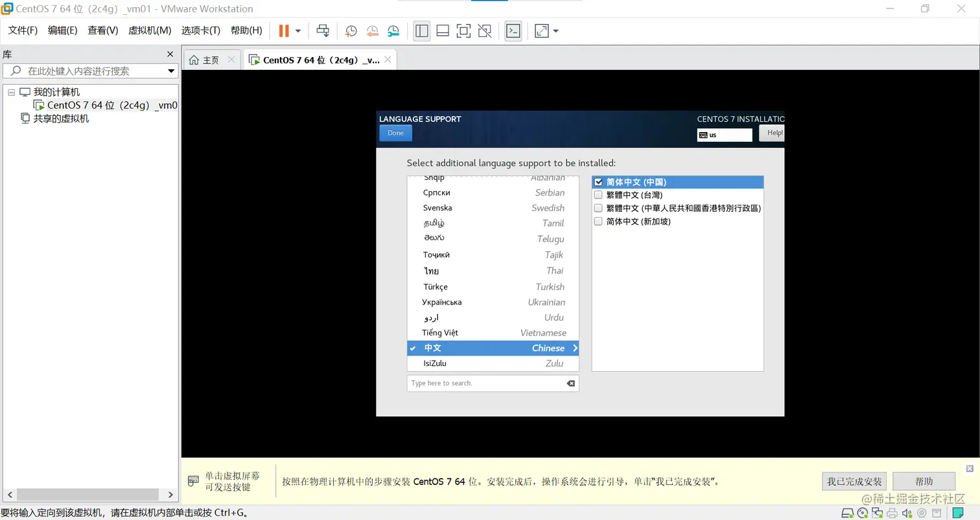Click 我已完成安装 button
The height and width of the screenshot is (520, 980).
coord(854,481)
